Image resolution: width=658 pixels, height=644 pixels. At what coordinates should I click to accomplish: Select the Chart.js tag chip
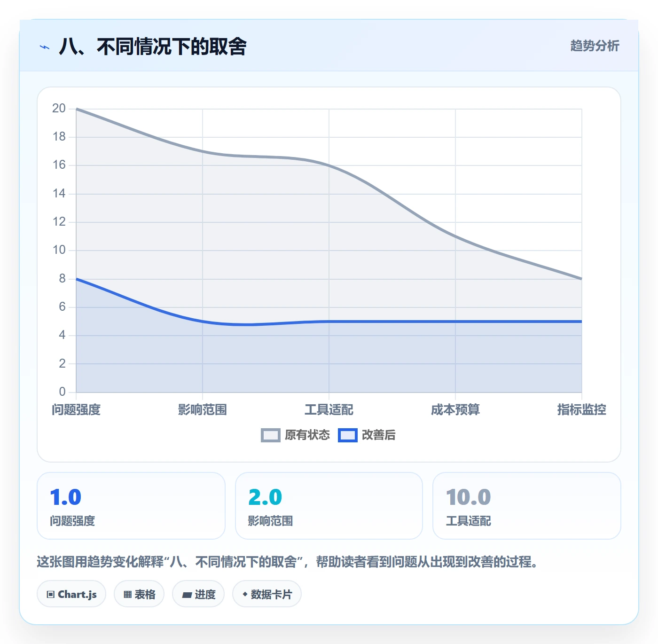(71, 594)
